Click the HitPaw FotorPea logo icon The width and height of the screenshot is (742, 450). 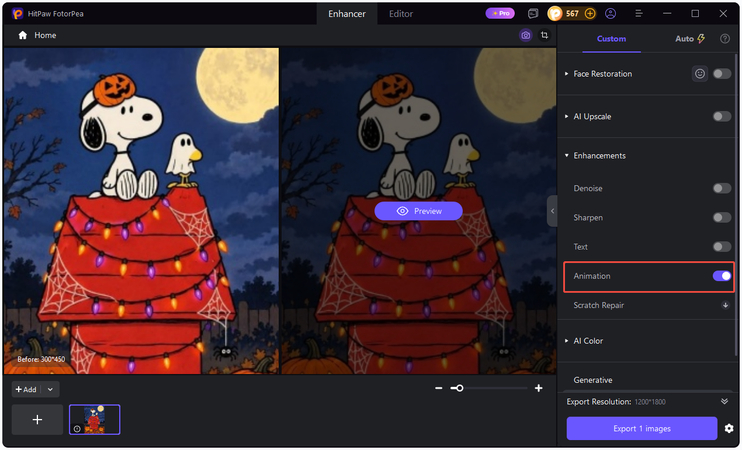(x=18, y=14)
